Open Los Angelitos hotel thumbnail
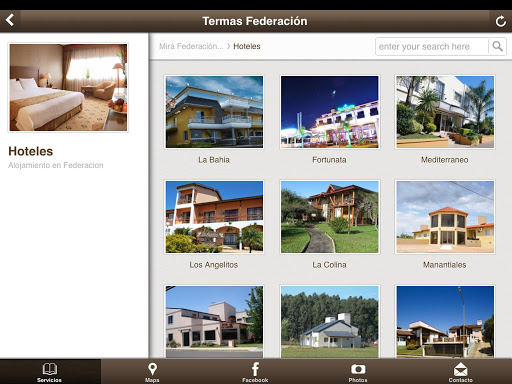 [x=214, y=217]
